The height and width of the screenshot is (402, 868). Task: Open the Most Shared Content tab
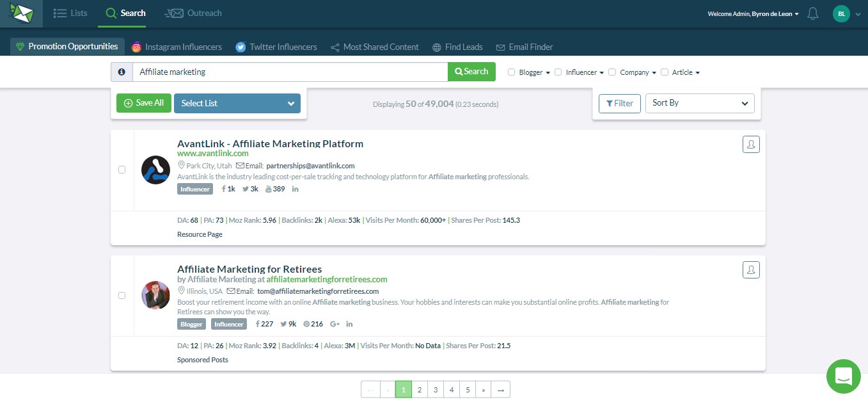click(375, 47)
